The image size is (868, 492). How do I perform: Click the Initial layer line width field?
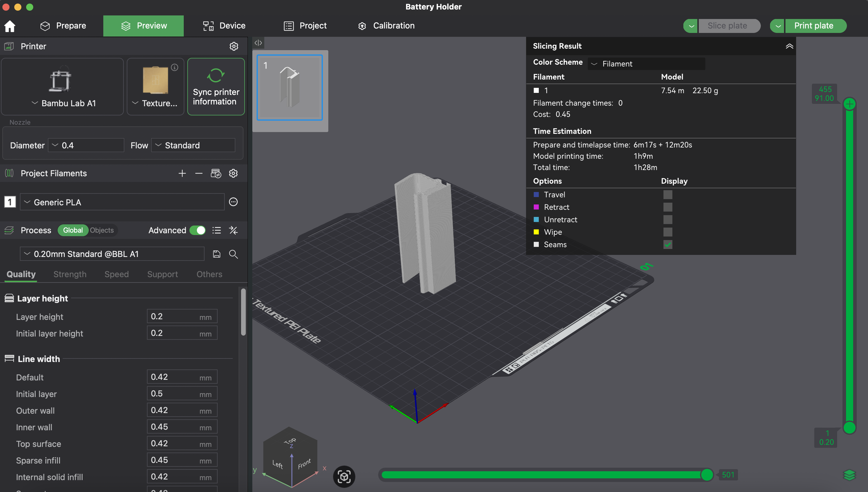(x=182, y=394)
